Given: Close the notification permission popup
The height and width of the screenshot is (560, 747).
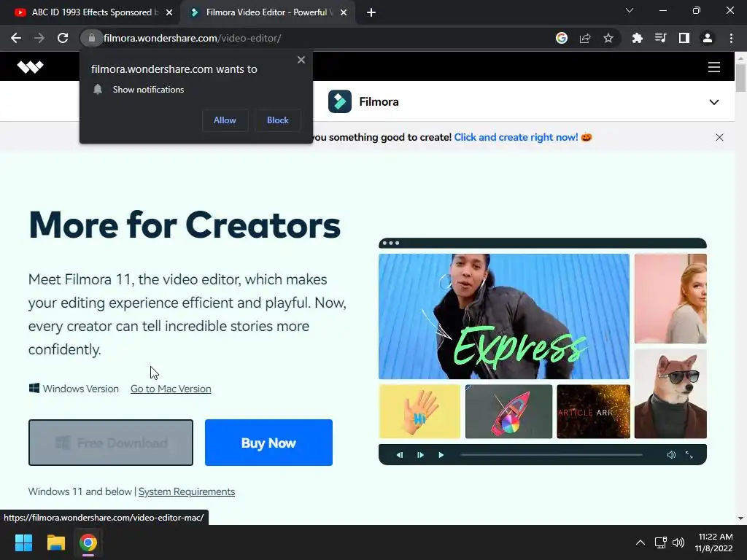Looking at the screenshot, I should click(301, 60).
